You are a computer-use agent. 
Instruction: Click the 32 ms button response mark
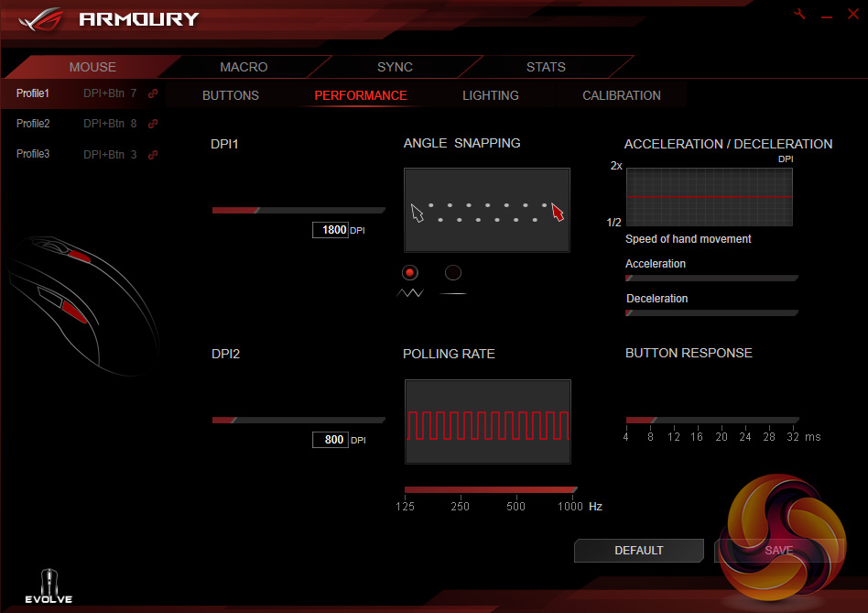(x=793, y=437)
